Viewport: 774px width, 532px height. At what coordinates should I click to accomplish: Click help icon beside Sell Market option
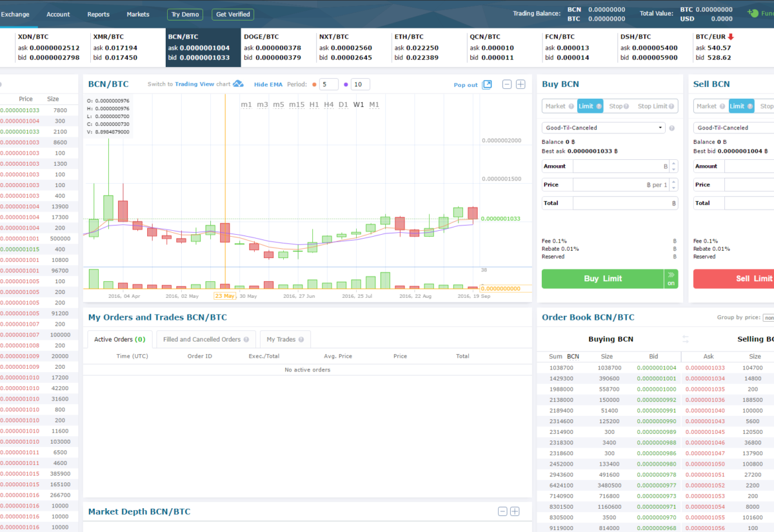(x=722, y=106)
